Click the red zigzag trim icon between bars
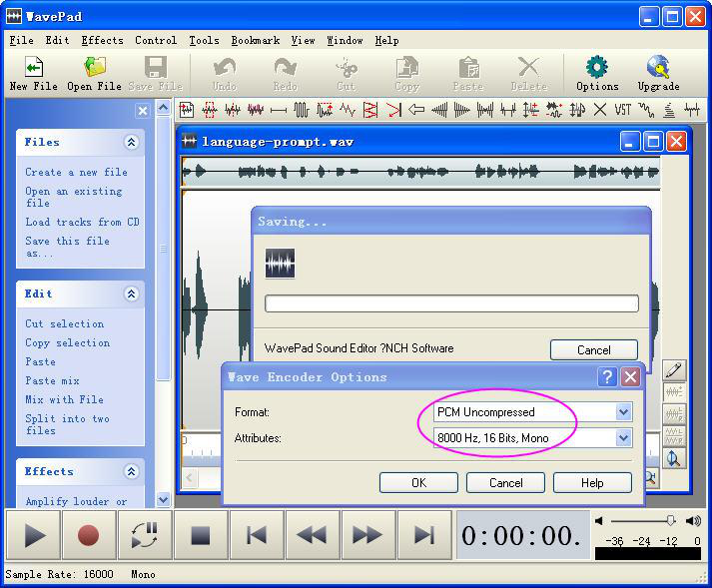Image resolution: width=712 pixels, height=588 pixels. coord(370,110)
